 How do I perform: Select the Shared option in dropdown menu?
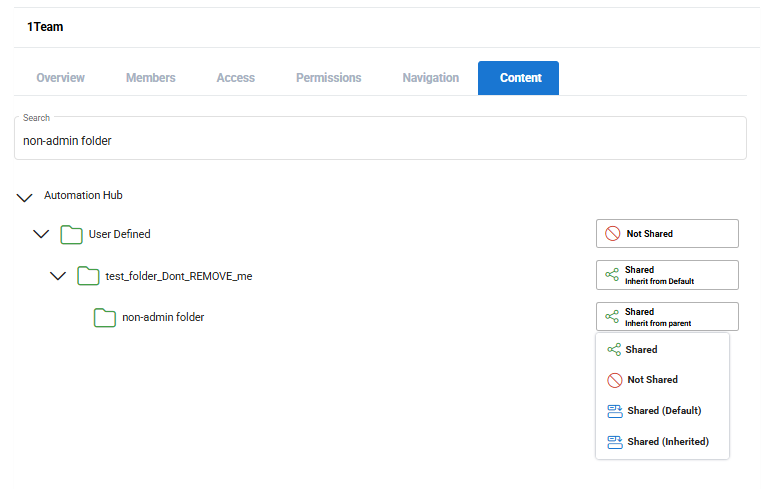tap(641, 350)
